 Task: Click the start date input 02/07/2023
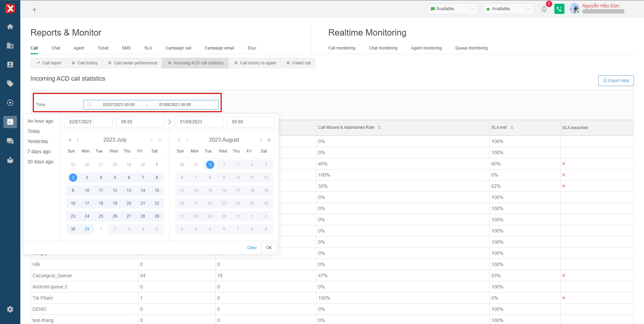(x=88, y=122)
